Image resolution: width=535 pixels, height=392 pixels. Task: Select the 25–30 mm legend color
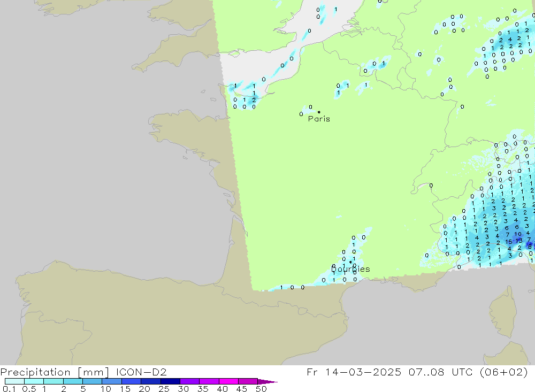coord(170,381)
